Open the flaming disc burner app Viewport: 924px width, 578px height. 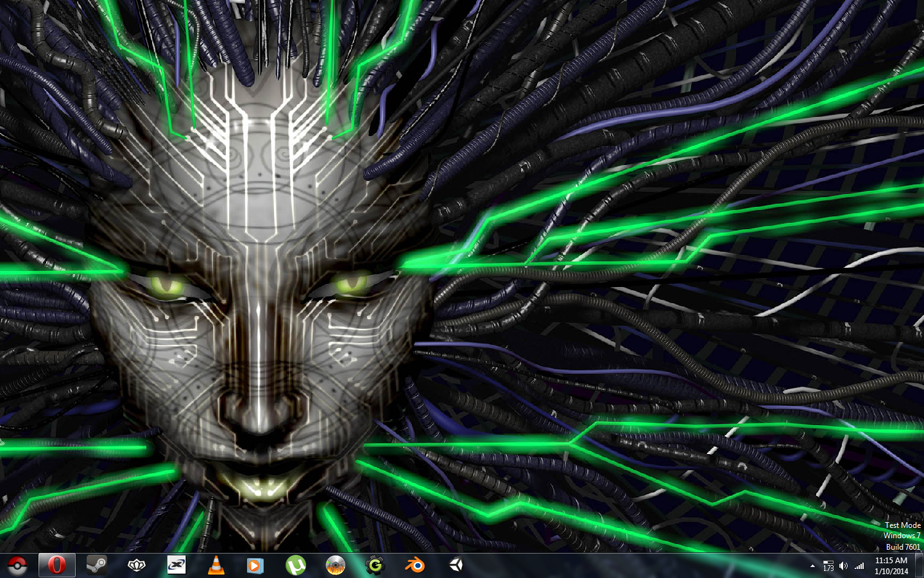[x=335, y=566]
